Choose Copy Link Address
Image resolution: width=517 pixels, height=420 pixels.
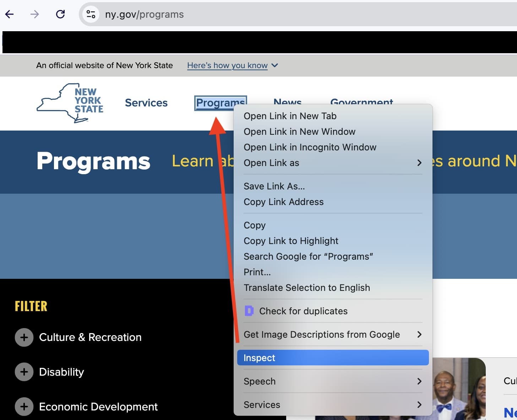[x=333, y=202]
